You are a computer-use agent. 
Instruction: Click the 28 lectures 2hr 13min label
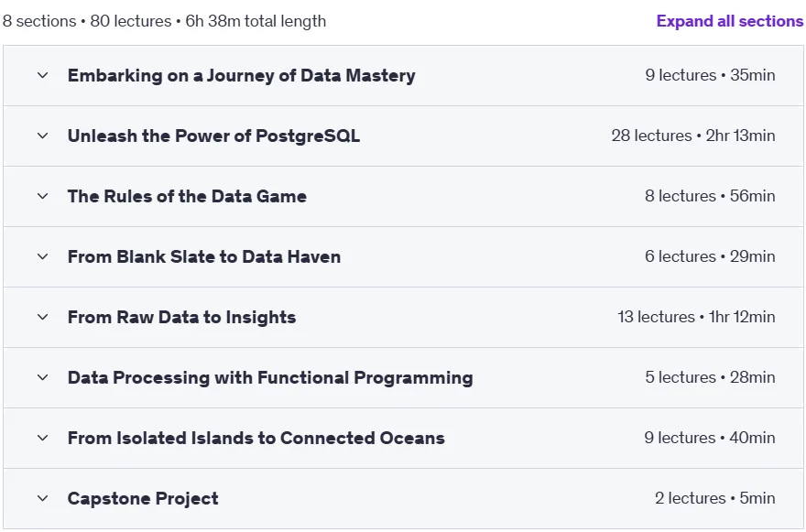coord(693,136)
